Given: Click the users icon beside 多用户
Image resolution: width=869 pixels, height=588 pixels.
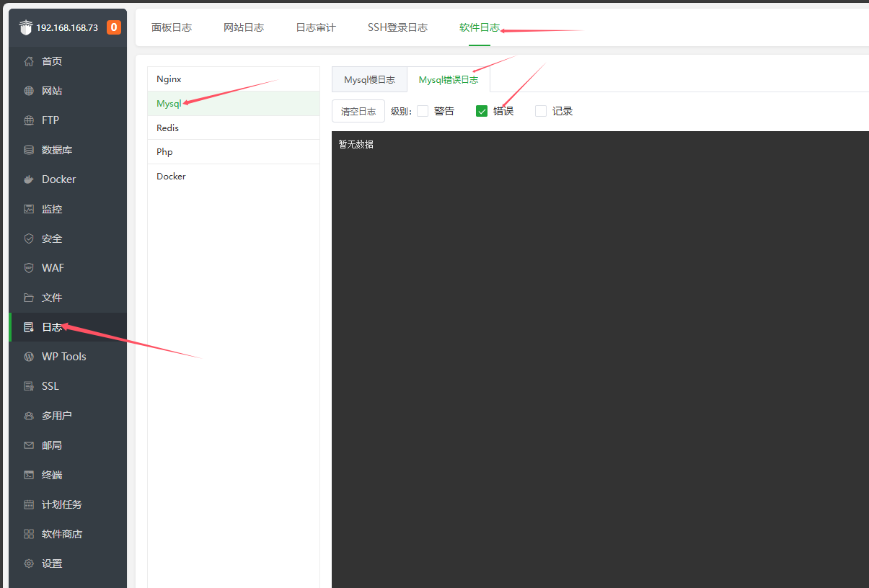Looking at the screenshot, I should coord(29,416).
